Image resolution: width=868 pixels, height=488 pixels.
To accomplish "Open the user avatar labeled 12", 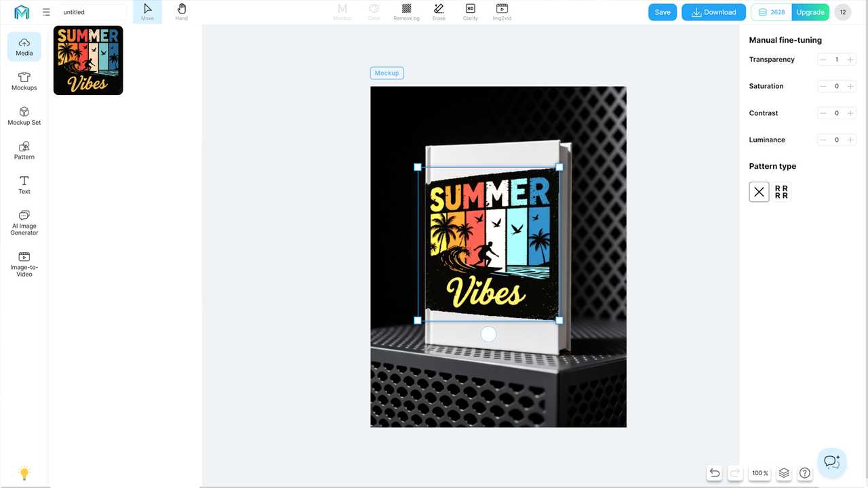I will (842, 12).
